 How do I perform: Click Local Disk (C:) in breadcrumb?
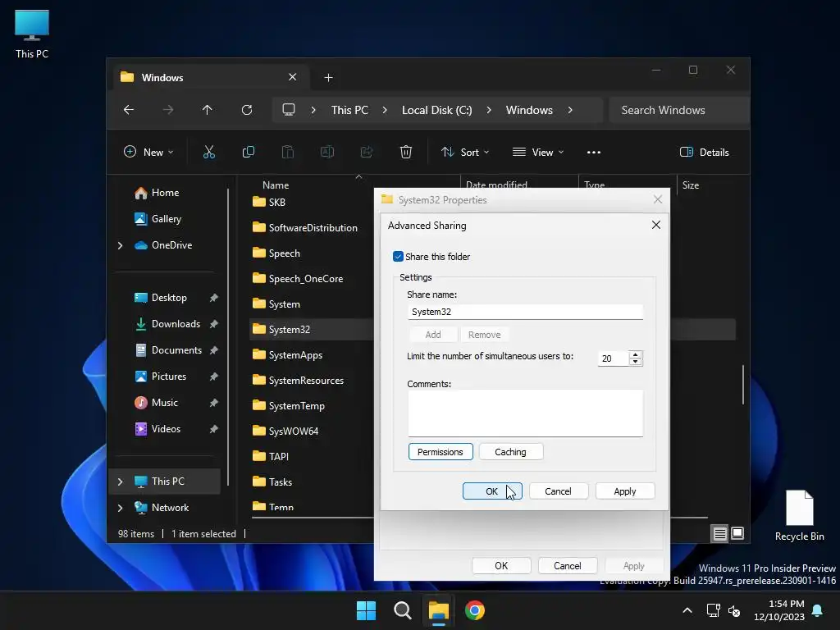[x=436, y=110]
